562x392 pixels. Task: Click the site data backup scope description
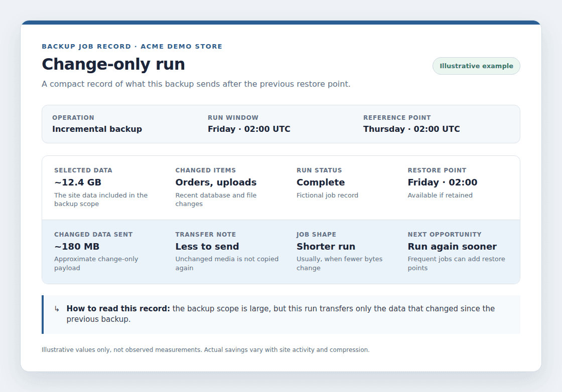tap(101, 200)
